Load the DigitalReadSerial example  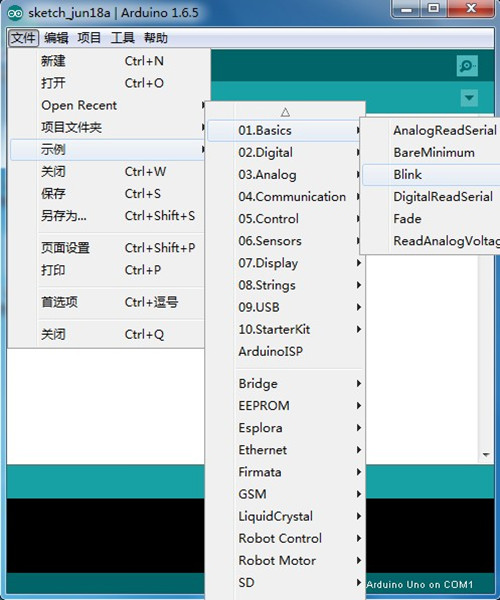click(x=431, y=197)
